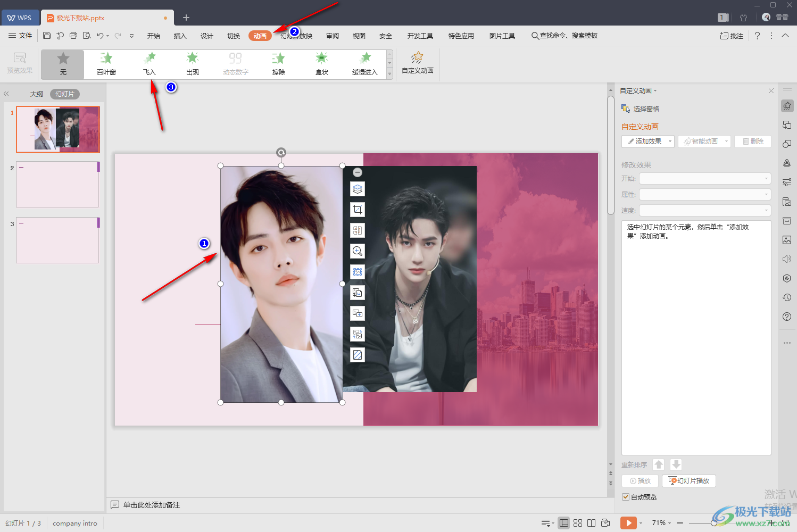The height and width of the screenshot is (532, 797).
Task: Select slide 2 thumbnail
Action: [57, 185]
